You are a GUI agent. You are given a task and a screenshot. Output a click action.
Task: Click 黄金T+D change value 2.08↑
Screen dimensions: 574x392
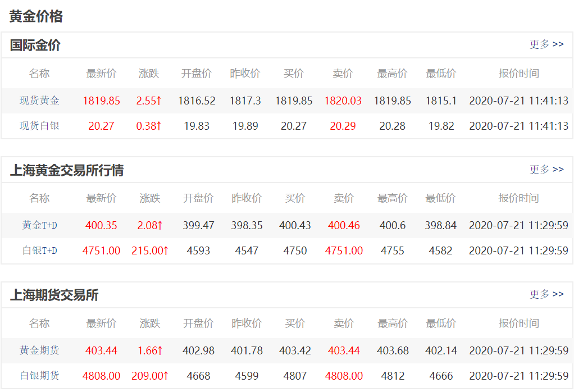click(150, 225)
